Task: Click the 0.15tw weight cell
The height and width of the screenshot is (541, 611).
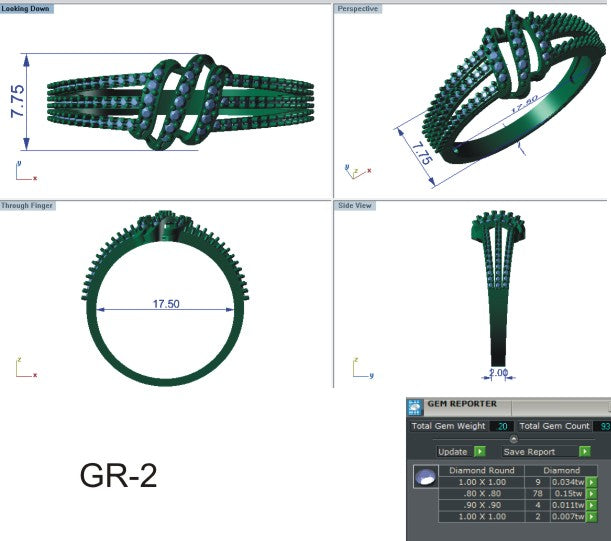Action: point(569,494)
